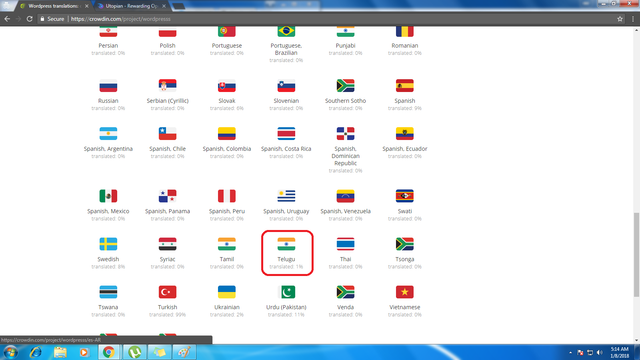This screenshot has height=360, width=640.
Task: Click 'translated: 6%' under Slovak
Action: pyautogui.click(x=227, y=108)
